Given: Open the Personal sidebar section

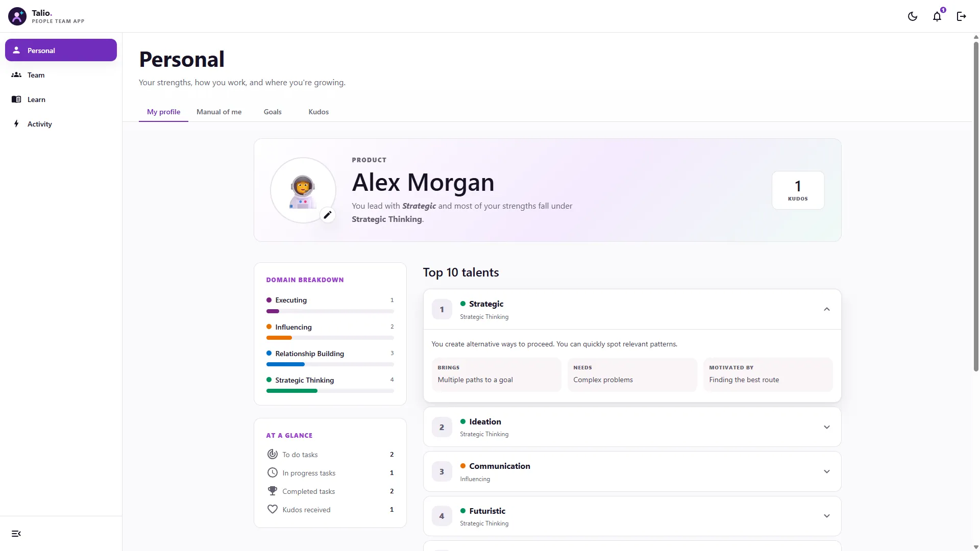Looking at the screenshot, I should click(x=61, y=50).
